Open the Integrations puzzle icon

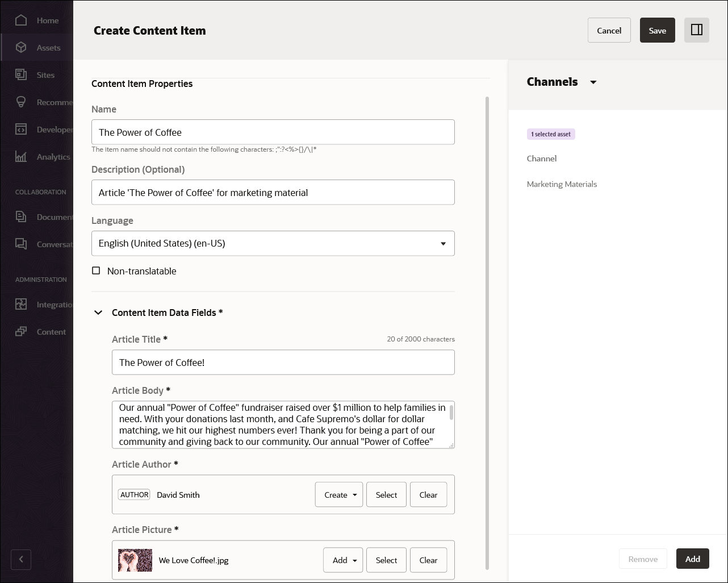[x=21, y=305]
